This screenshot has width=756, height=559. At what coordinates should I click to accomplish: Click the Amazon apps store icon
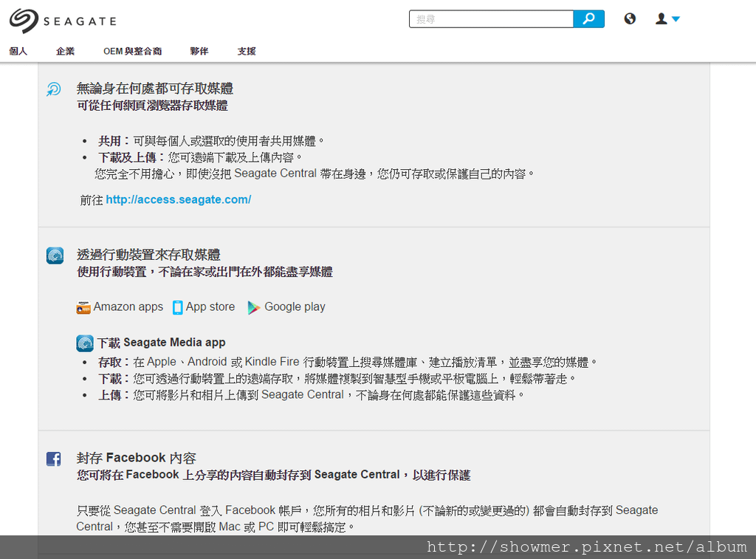coord(83,307)
